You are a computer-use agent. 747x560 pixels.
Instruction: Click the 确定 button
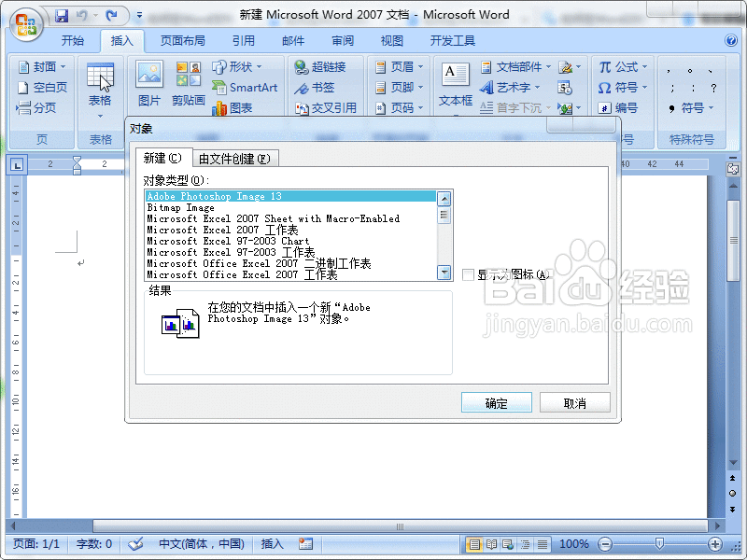[x=496, y=402]
